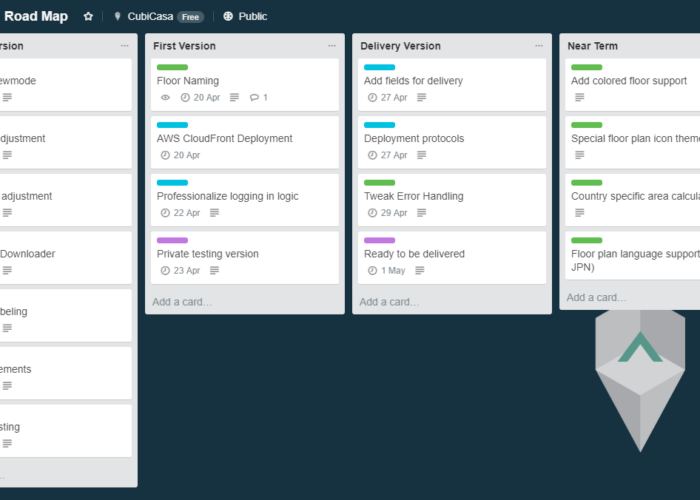The width and height of the screenshot is (700, 500).
Task: Click 27 Apr due date on Deployment protocols
Action: tap(388, 155)
